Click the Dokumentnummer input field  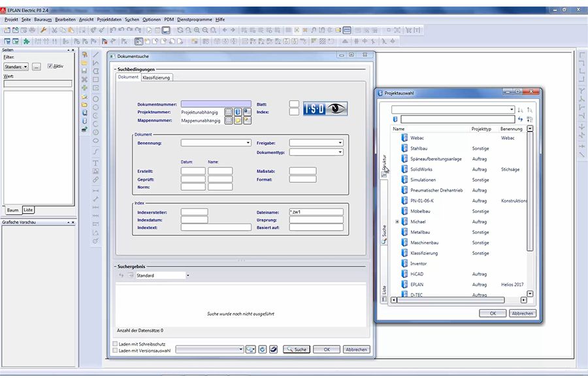point(216,104)
